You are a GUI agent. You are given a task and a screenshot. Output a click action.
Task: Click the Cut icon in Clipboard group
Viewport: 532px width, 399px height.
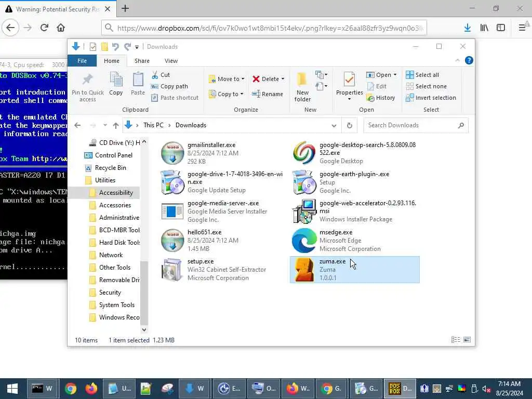[155, 75]
